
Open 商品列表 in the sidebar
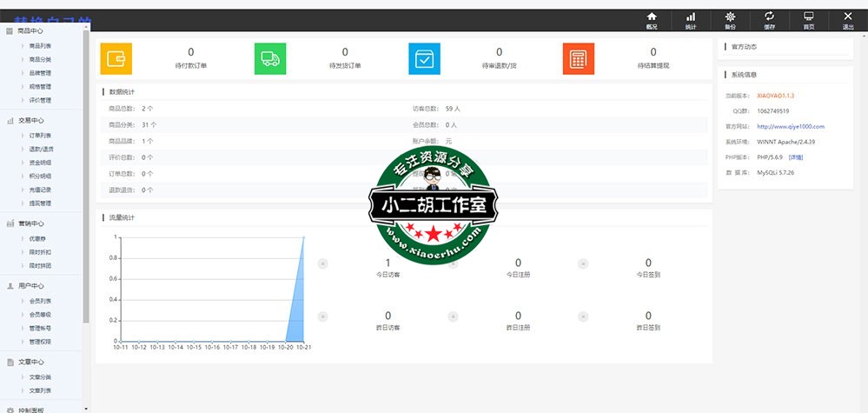tap(39, 45)
